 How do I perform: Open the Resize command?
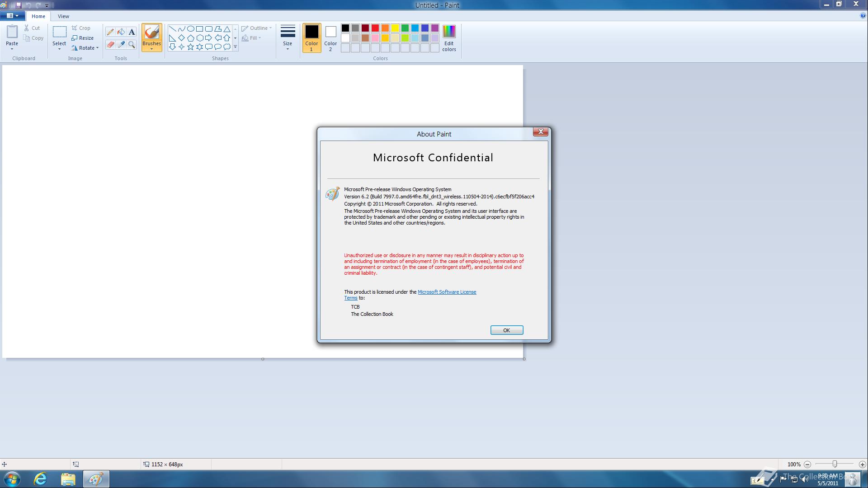tap(83, 38)
